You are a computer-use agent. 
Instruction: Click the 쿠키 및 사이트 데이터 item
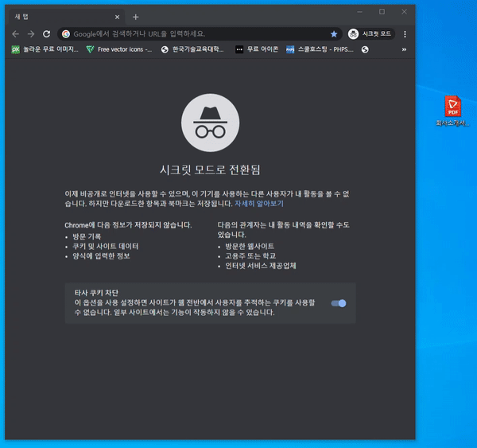(x=105, y=246)
